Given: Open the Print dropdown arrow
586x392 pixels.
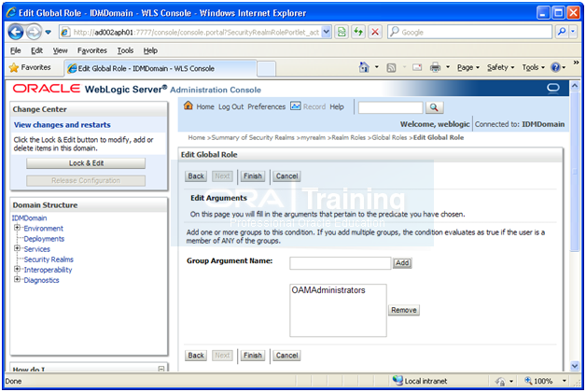Looking at the screenshot, I should 448,67.
